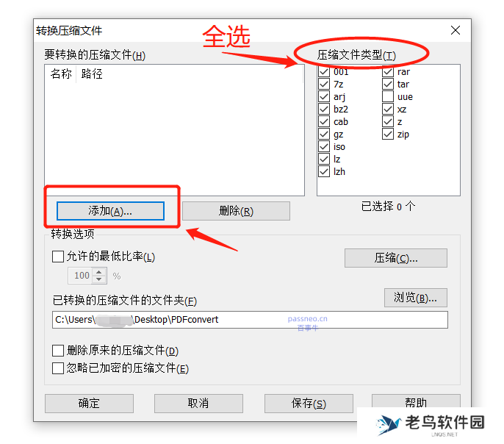
Task: Click the 保存(S) button
Action: click(309, 403)
